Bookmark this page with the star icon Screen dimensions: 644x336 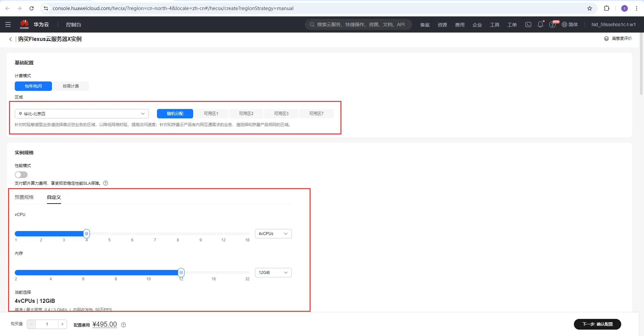point(590,8)
